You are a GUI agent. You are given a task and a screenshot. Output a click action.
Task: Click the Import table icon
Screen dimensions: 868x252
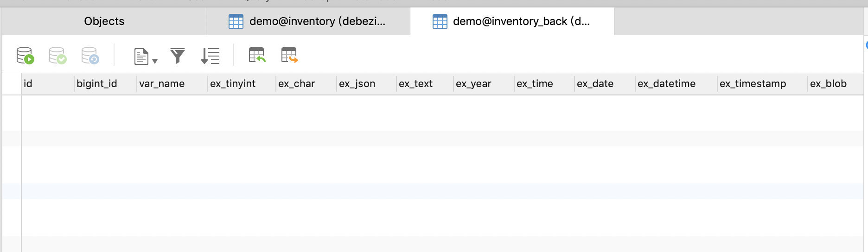pos(257,56)
